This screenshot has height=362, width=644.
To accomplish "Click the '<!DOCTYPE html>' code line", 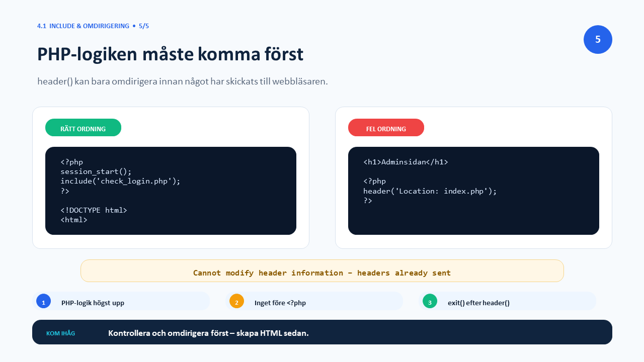I will point(94,210).
